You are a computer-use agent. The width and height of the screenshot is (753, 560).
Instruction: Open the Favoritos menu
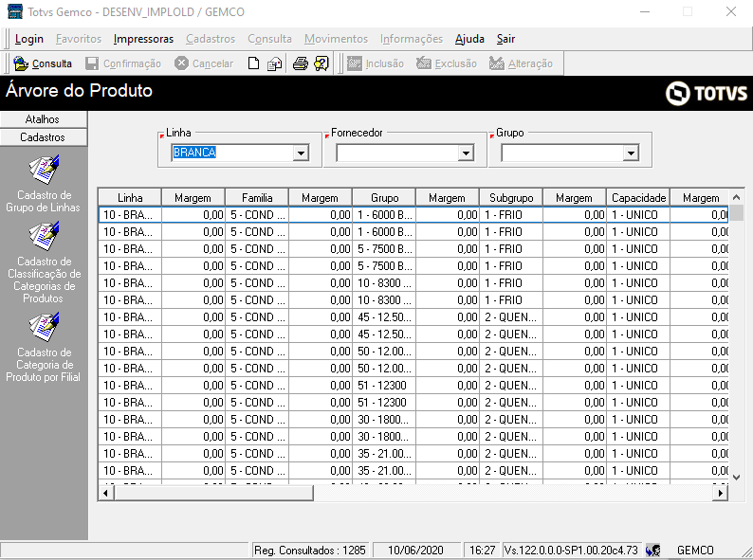pyautogui.click(x=79, y=39)
